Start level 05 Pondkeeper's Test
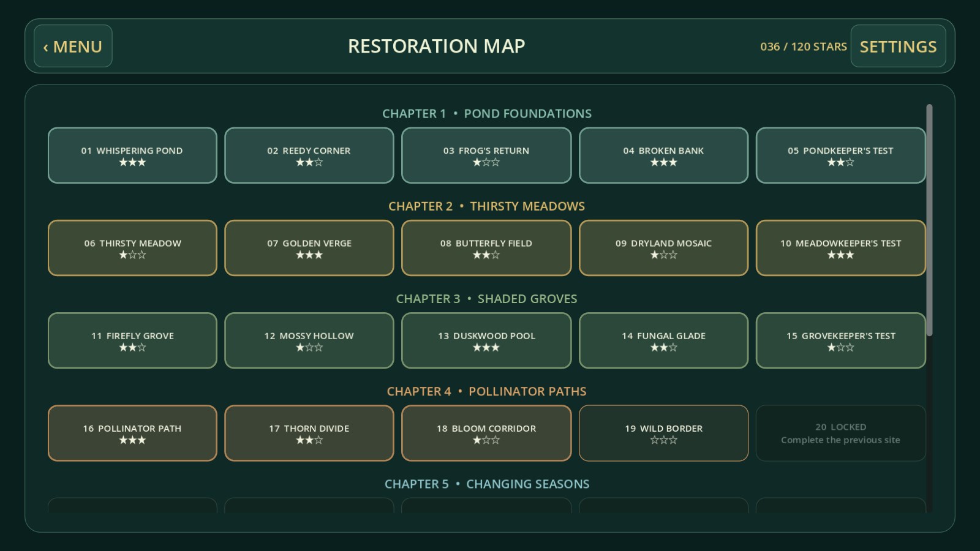 point(840,156)
